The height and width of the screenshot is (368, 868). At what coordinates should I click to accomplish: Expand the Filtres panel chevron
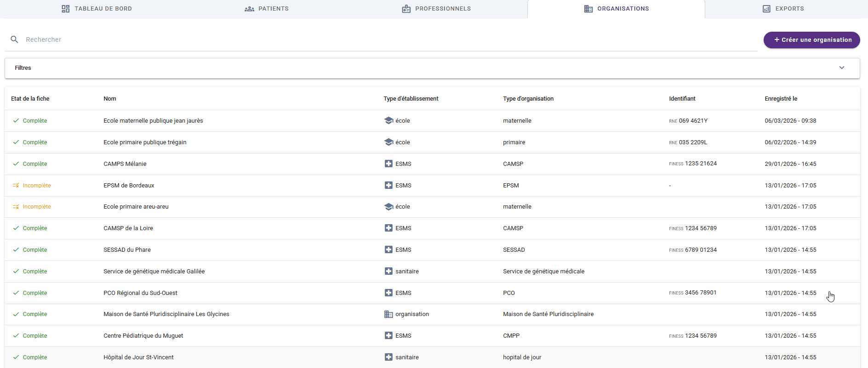[x=841, y=68]
